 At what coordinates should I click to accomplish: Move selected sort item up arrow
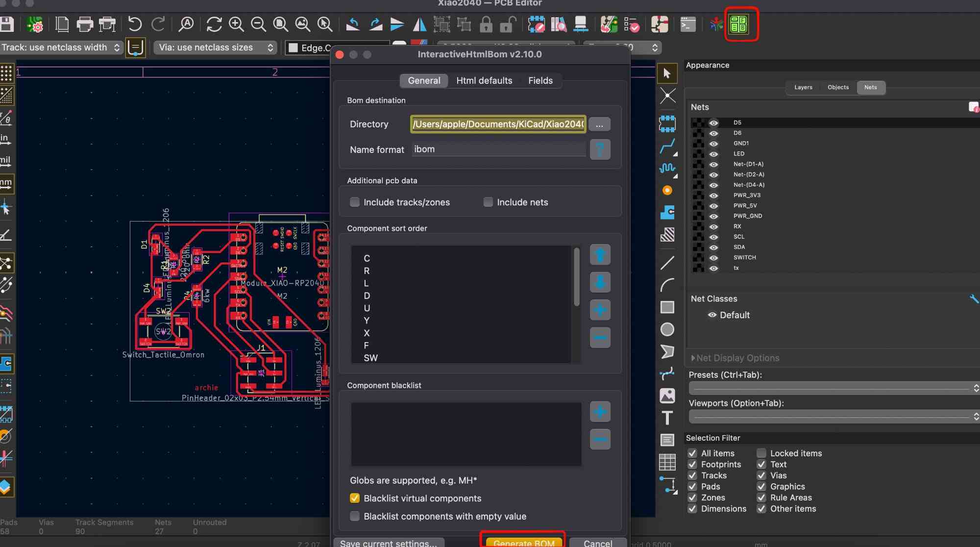tap(600, 254)
